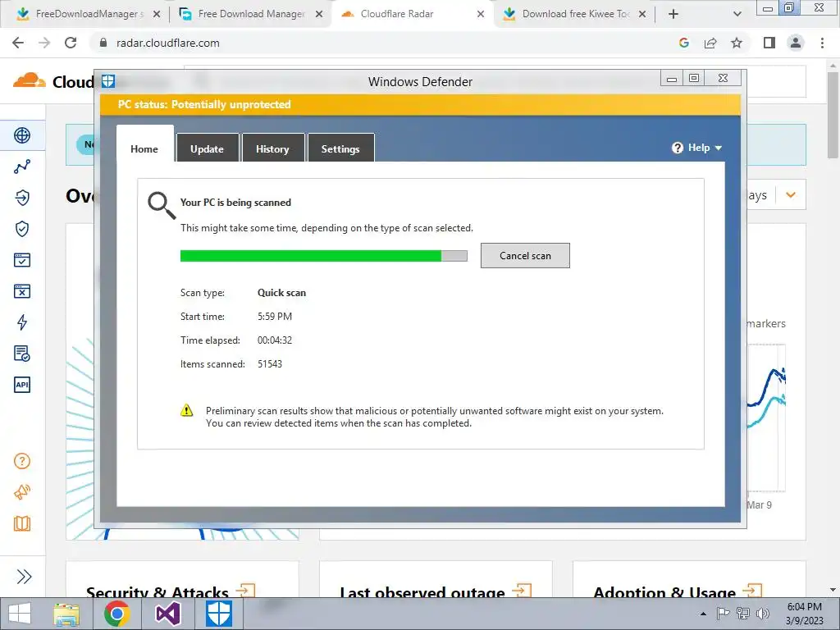Click the Windows Defender taskbar icon
Screen dimensions: 840x630
(x=219, y=614)
